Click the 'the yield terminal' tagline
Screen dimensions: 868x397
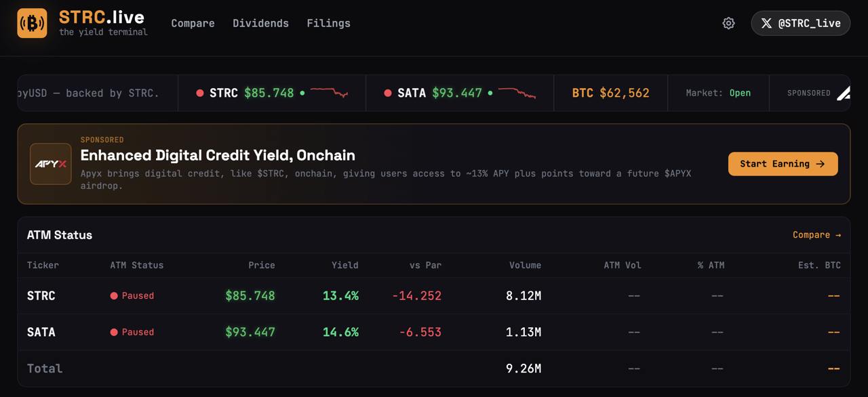[x=103, y=32]
